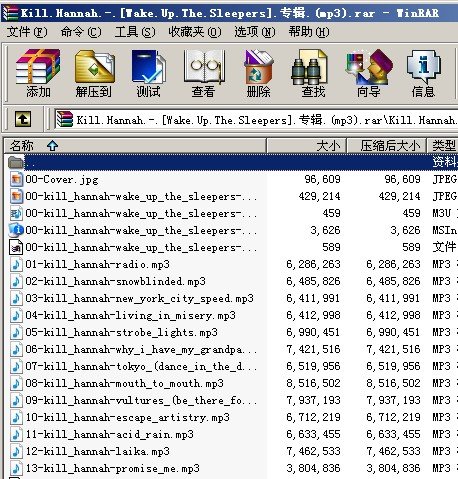Select file 00-Cover.jpg

pos(62,179)
